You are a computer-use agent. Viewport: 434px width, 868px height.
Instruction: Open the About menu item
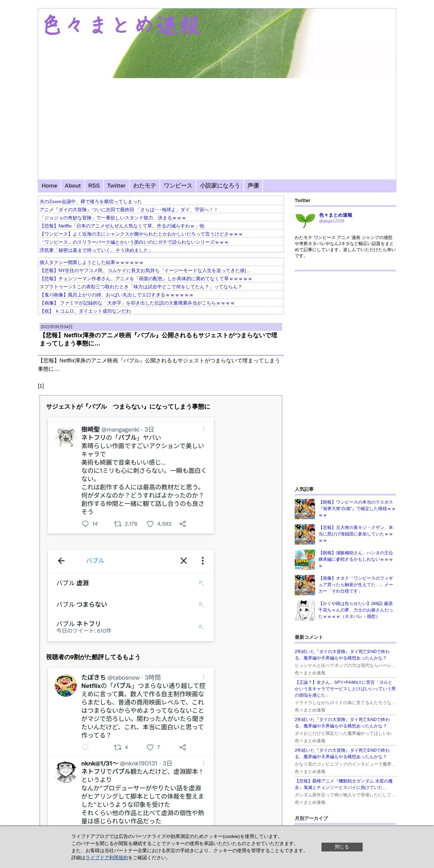[73, 186]
